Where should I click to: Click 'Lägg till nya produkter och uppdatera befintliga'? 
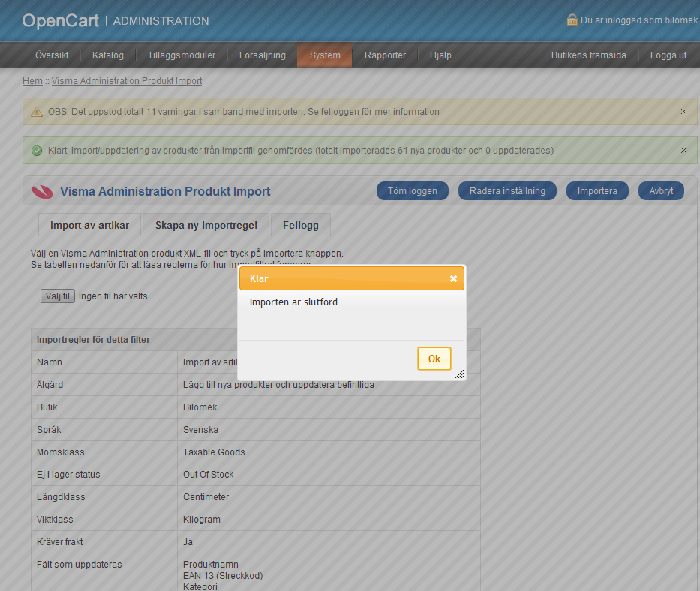[278, 384]
